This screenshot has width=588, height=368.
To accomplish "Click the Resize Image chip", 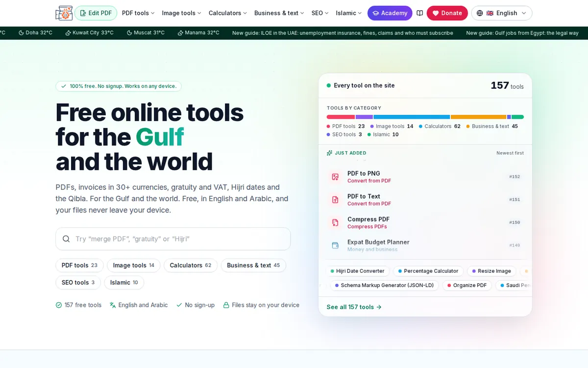I will coord(491,271).
